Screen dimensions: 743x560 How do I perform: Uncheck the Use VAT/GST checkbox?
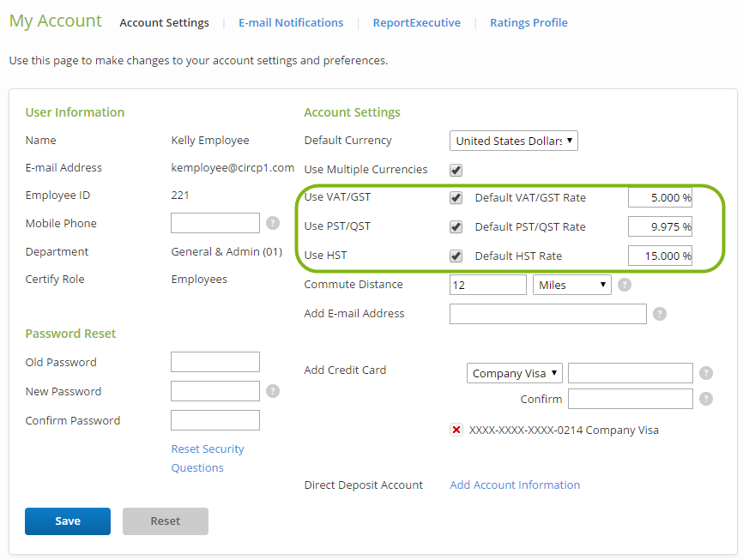(456, 197)
